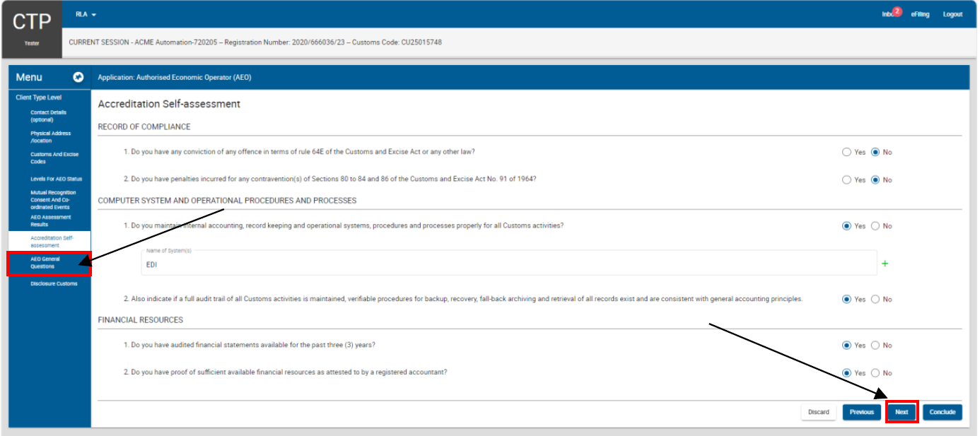Click the Tester user label
The image size is (980, 436).
(x=32, y=43)
